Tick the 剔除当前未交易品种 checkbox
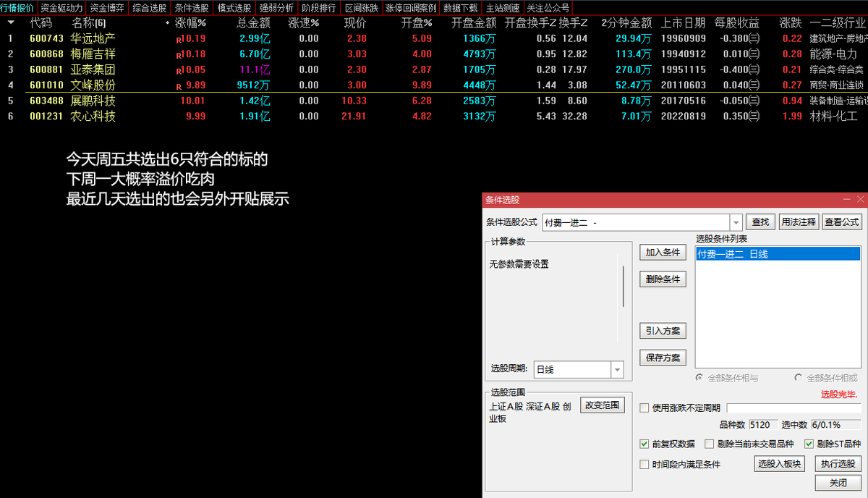The image size is (868, 498). 710,444
